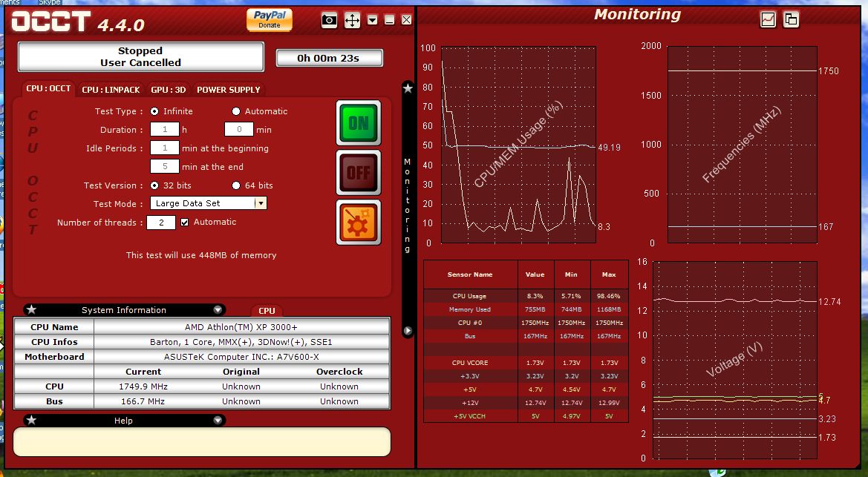Click the 166.7 MHz current Bus value
This screenshot has height=477, width=868.
click(143, 401)
